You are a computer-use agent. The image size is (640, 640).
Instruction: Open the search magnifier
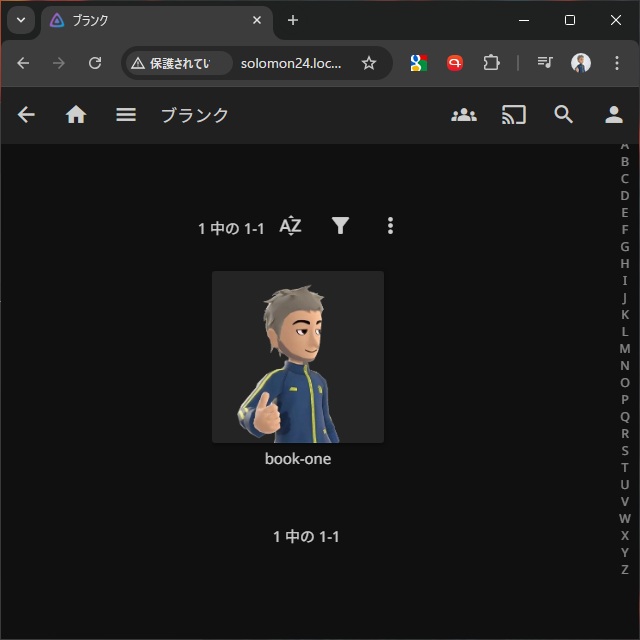564,115
